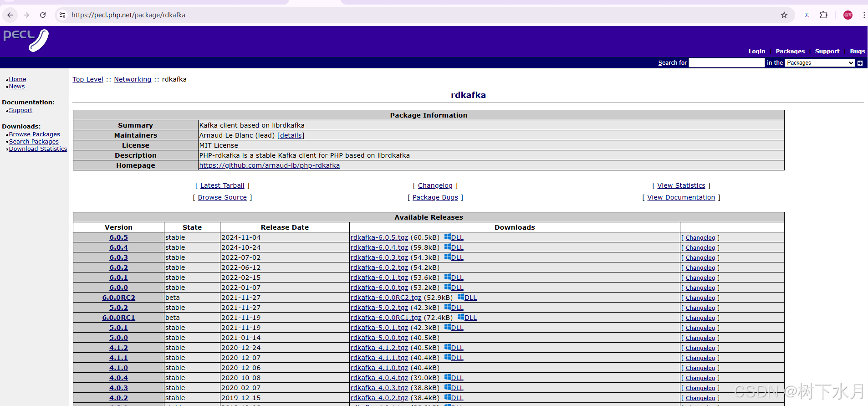
Task: Open version 5.0.2 release page
Action: click(118, 308)
